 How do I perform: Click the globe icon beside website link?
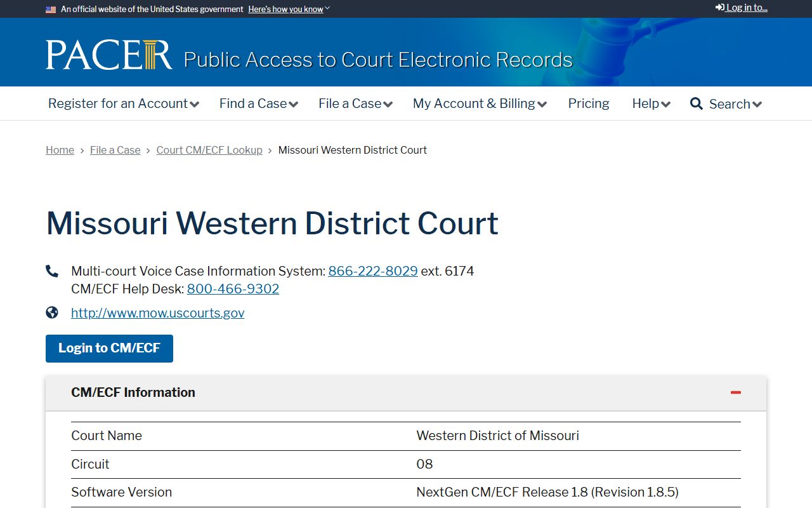[x=52, y=312]
